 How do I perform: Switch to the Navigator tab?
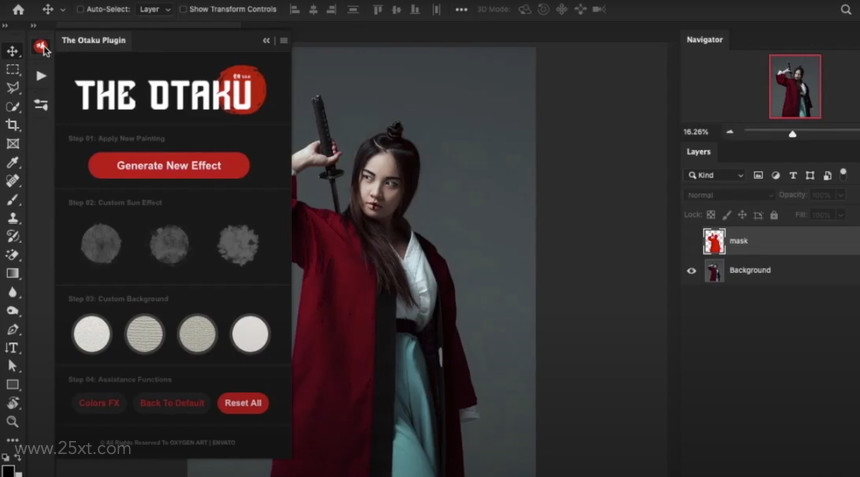(x=705, y=39)
